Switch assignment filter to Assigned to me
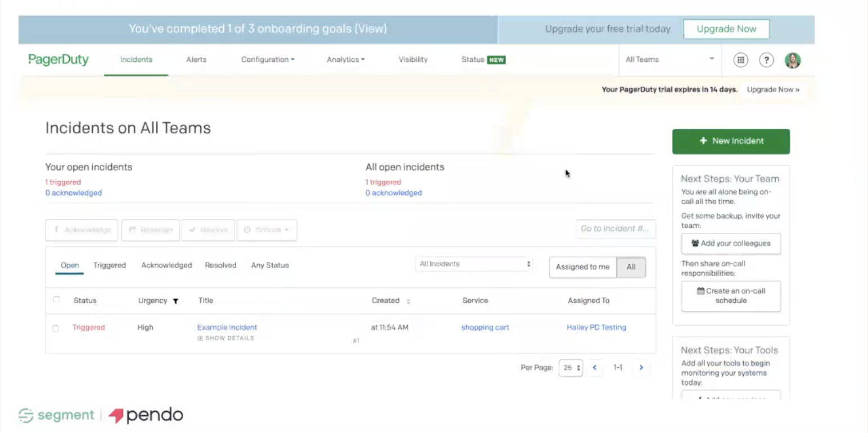This screenshot has height=433, width=868. [x=582, y=267]
